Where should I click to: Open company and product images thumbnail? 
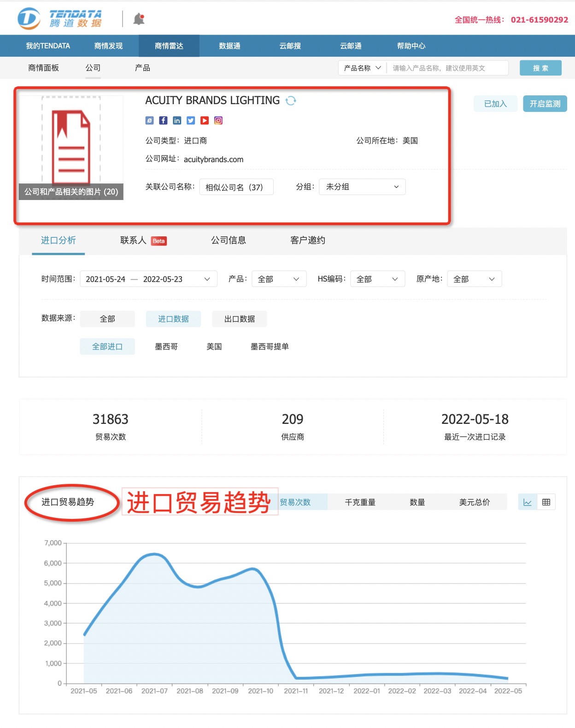(71, 147)
